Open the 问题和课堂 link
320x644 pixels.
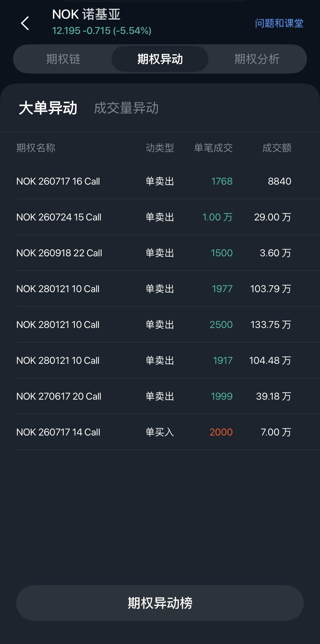pos(279,23)
